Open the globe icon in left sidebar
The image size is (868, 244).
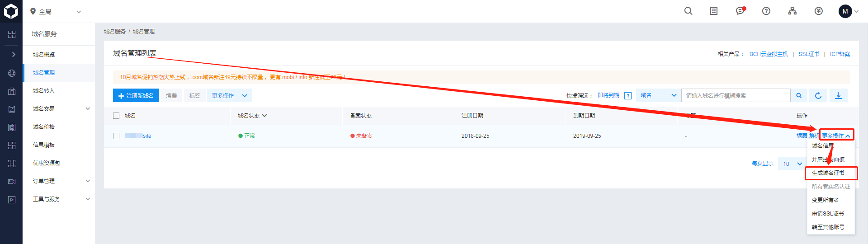[x=12, y=73]
